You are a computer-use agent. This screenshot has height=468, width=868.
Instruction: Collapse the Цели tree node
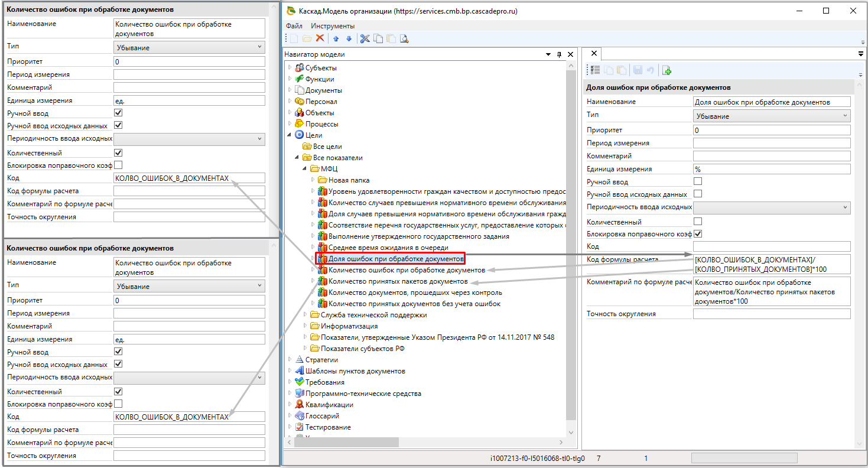[290, 135]
